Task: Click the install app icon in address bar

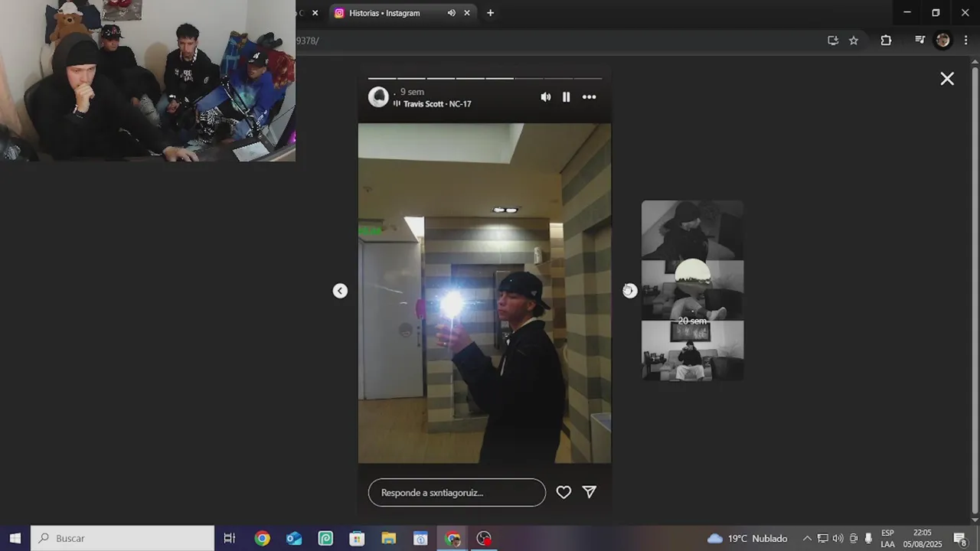Action: coord(833,41)
